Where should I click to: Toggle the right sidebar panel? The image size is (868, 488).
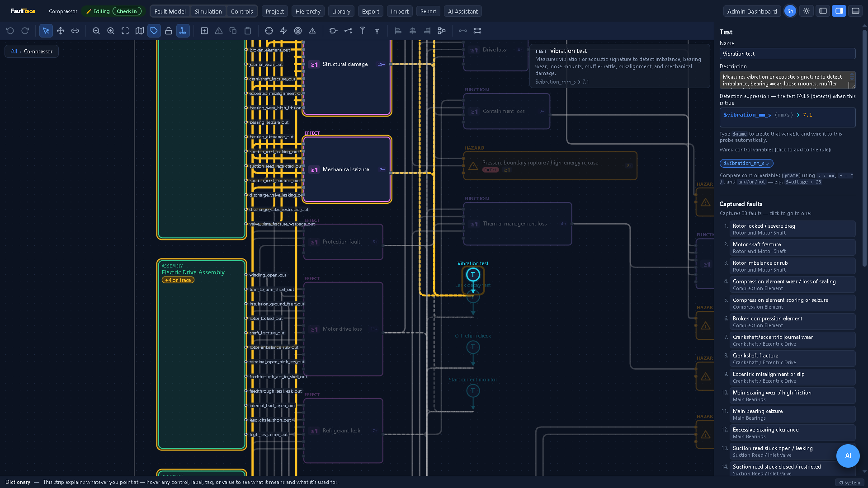click(839, 11)
